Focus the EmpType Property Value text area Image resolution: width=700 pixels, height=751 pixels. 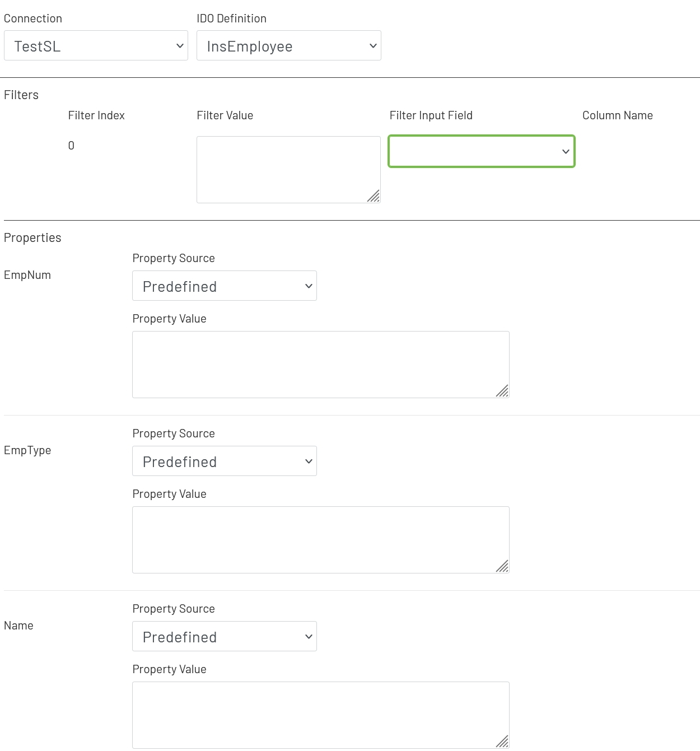[319, 539]
